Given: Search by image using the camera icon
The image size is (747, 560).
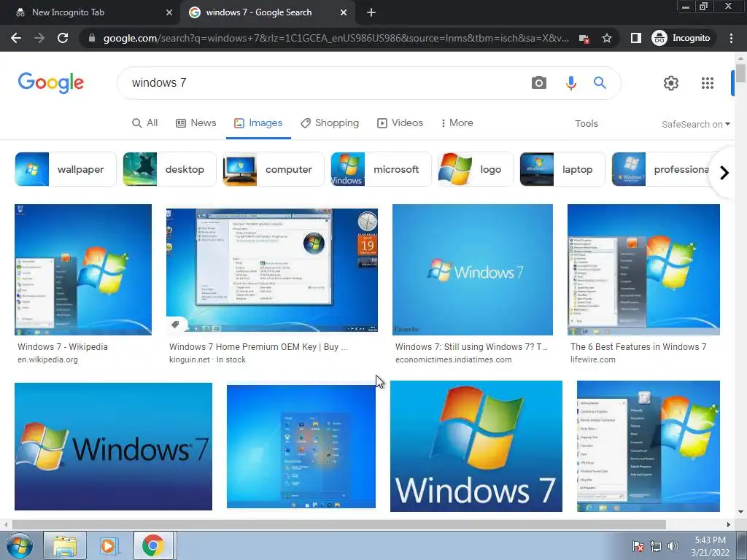Looking at the screenshot, I should click(539, 83).
